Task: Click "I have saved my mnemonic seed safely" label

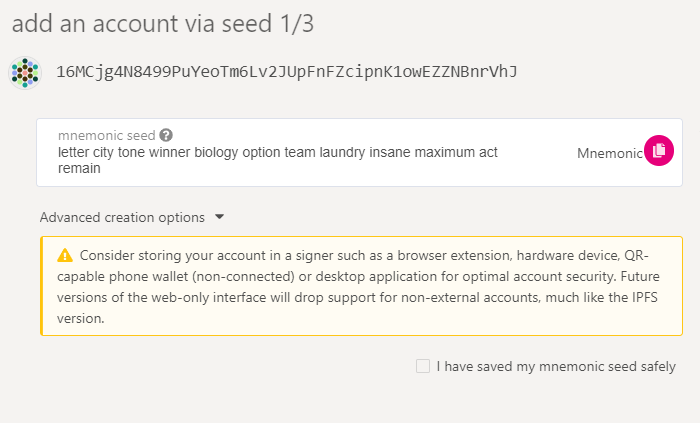Action: click(556, 366)
